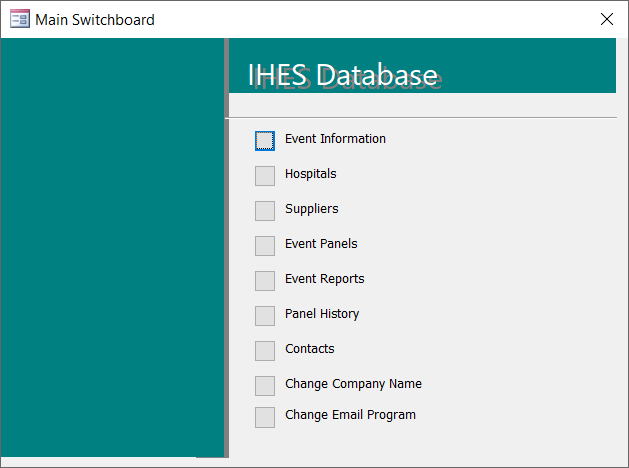Select the Panel History text label

point(322,314)
